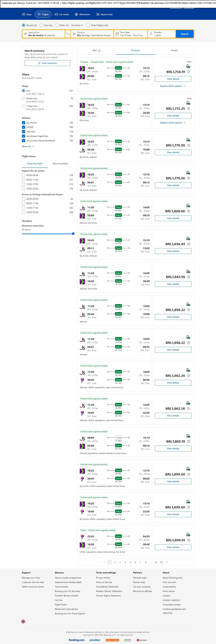Switch to the Returning flight tab
Screen dimensions: 216x644
(x=60, y=164)
